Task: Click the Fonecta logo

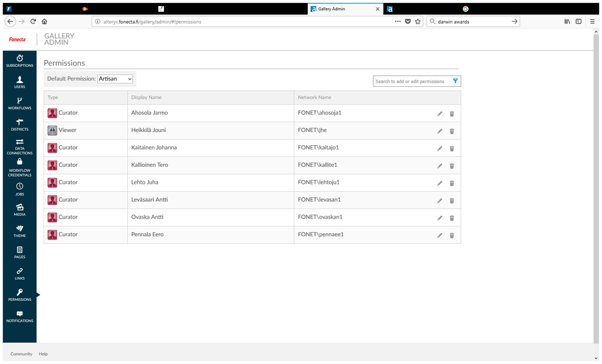Action: (17, 39)
